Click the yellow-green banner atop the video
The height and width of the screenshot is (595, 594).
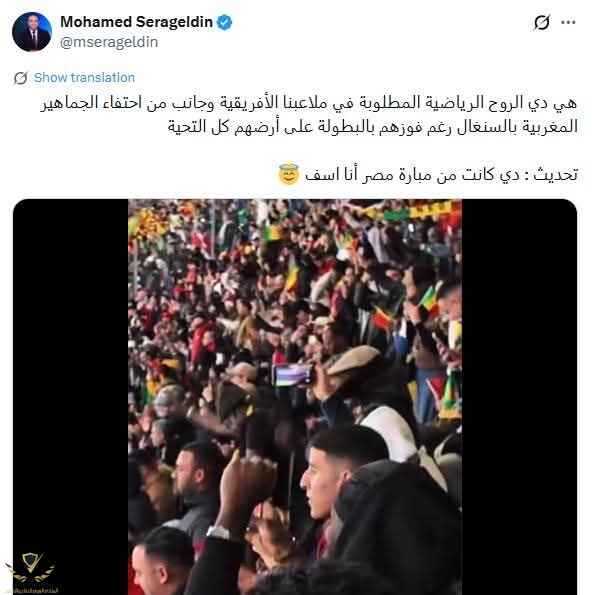point(412,209)
